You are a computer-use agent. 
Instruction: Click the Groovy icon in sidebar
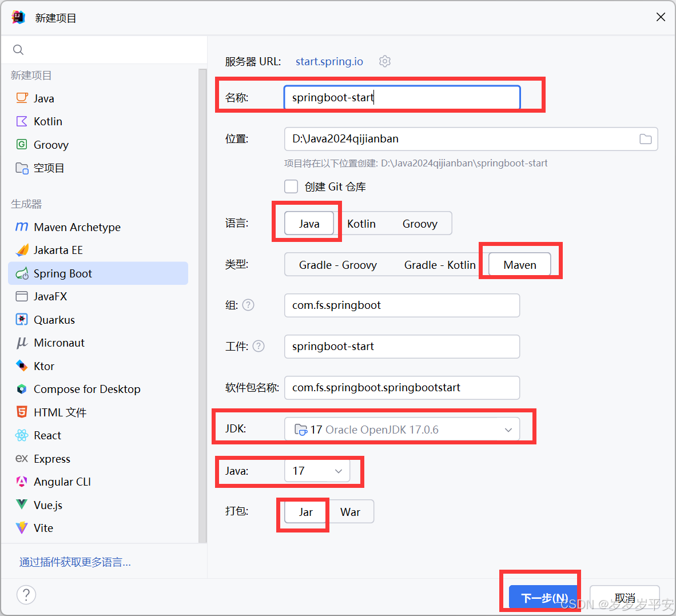coord(22,144)
